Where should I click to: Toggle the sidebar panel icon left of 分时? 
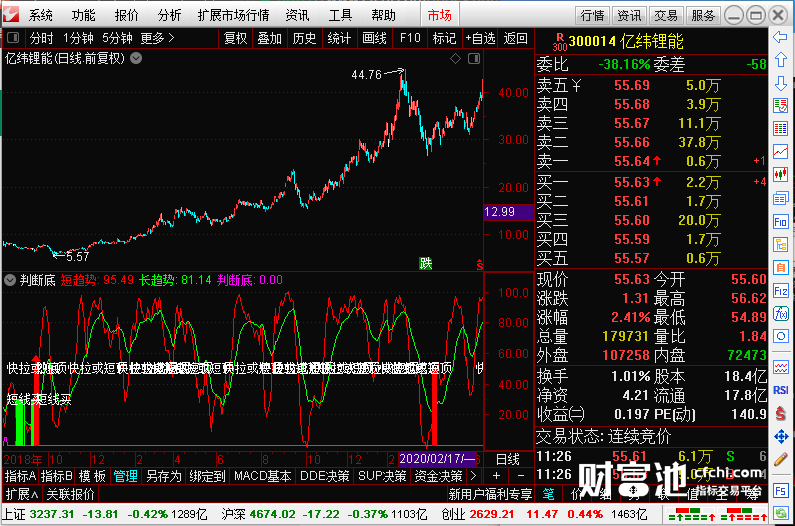13,38
